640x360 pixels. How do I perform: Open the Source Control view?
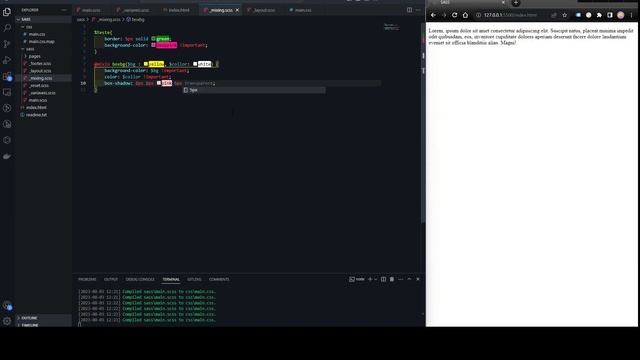7,44
